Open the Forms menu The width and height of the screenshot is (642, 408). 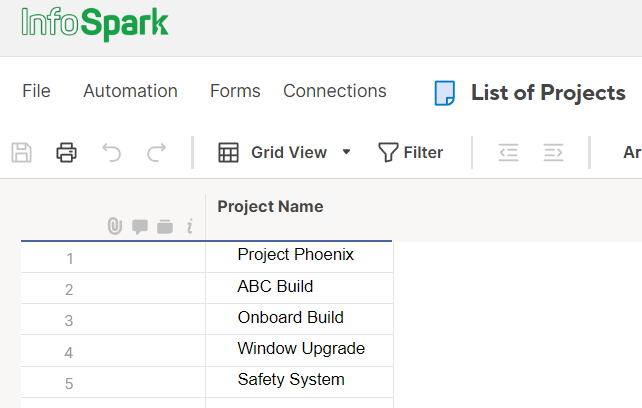pyautogui.click(x=235, y=91)
